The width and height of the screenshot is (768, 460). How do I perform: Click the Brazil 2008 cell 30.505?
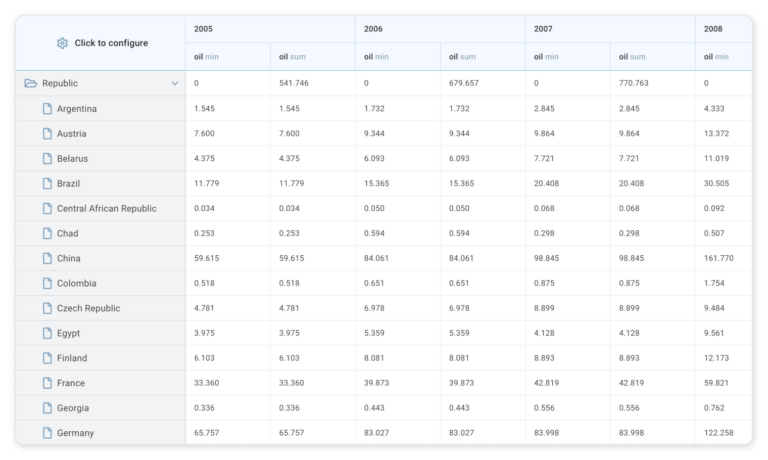point(724,183)
